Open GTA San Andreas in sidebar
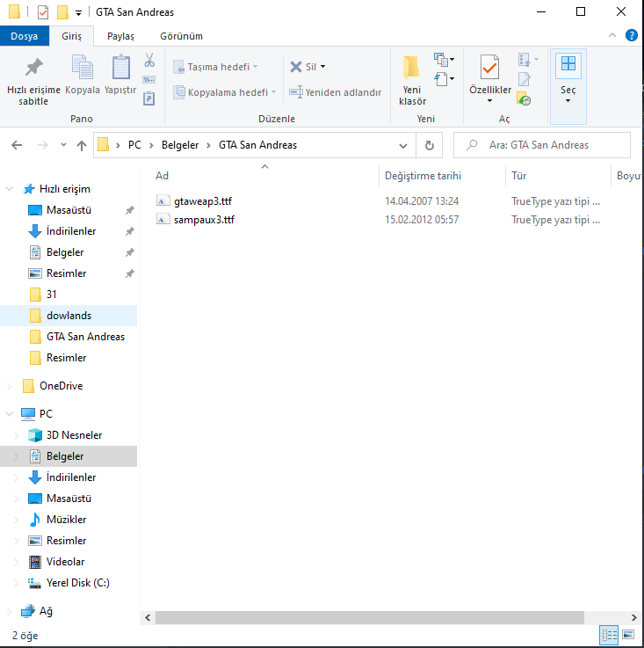Image resolution: width=644 pixels, height=648 pixels. 85,337
